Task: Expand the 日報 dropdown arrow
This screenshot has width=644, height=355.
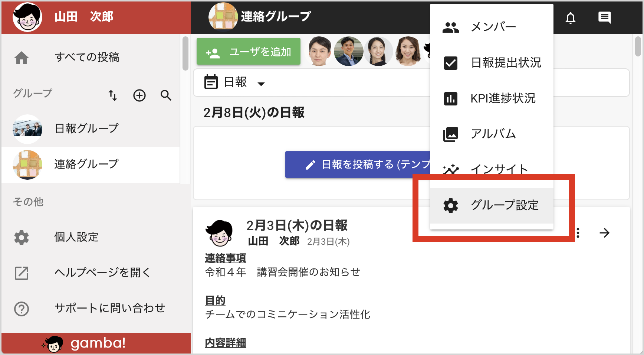Action: [261, 84]
